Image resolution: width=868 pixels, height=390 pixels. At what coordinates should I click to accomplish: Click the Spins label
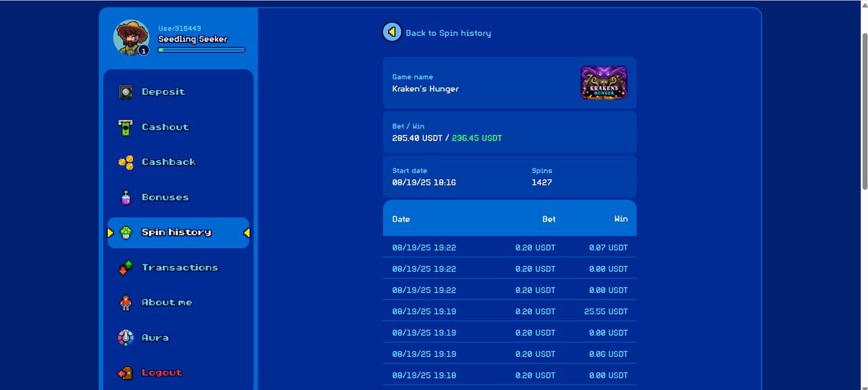point(542,171)
